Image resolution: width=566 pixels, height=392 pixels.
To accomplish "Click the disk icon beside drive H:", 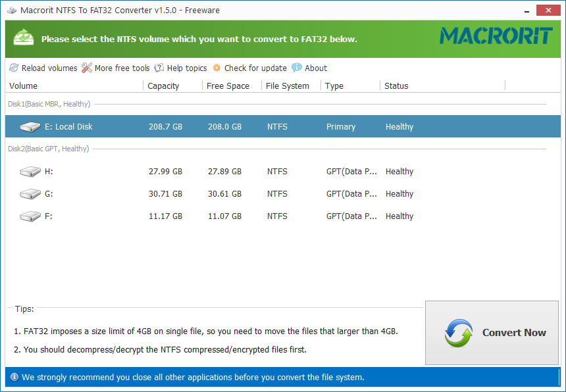I will point(30,171).
